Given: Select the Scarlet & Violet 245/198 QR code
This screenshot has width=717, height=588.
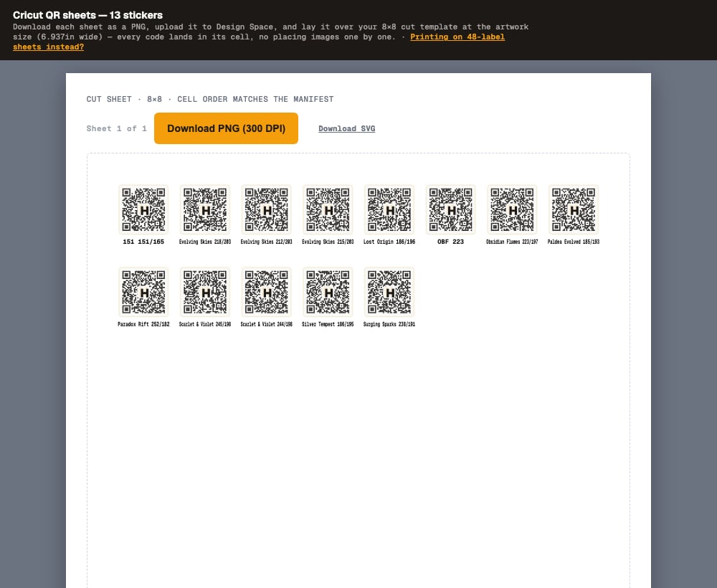Looking at the screenshot, I should (x=205, y=292).
